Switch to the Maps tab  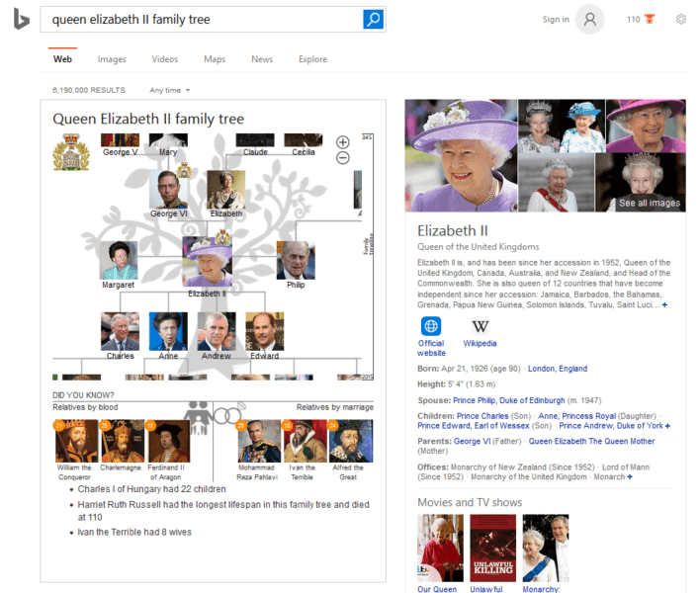pyautogui.click(x=215, y=59)
